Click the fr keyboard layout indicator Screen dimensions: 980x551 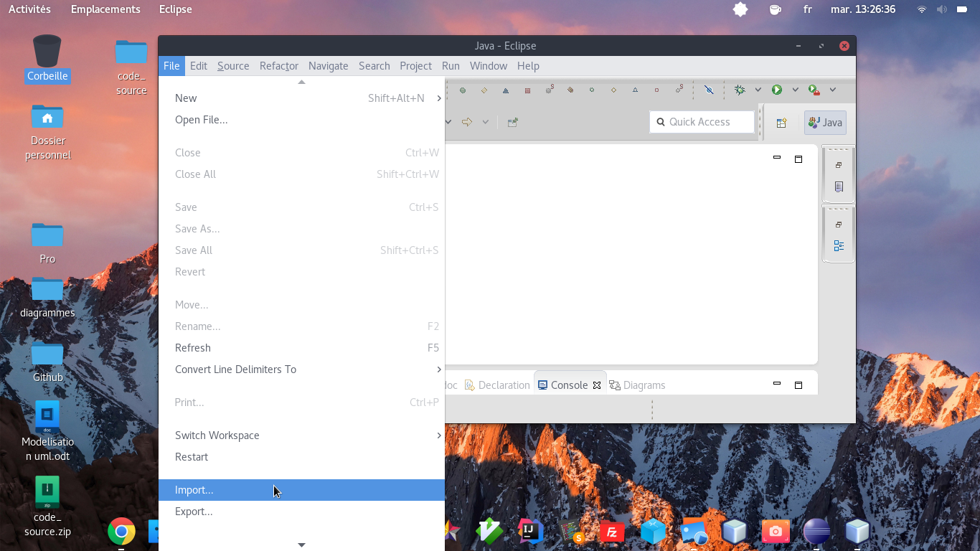(808, 9)
